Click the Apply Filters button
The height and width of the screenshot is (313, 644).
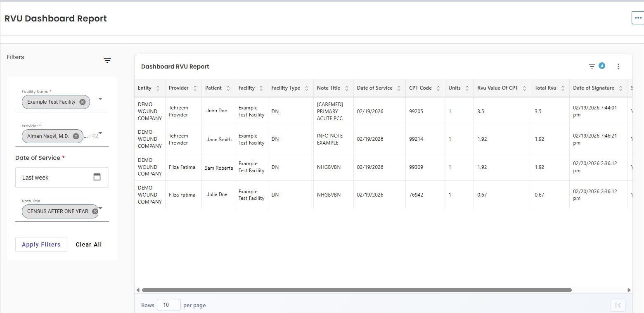(41, 244)
